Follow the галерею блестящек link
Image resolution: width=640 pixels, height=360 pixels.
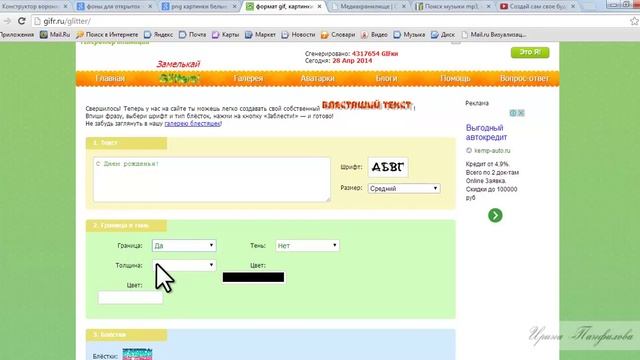(192, 123)
